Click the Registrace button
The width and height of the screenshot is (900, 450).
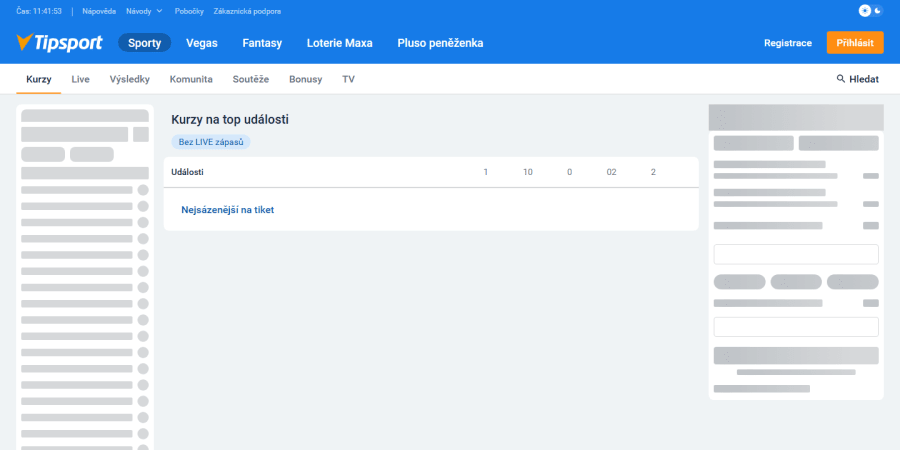click(788, 43)
